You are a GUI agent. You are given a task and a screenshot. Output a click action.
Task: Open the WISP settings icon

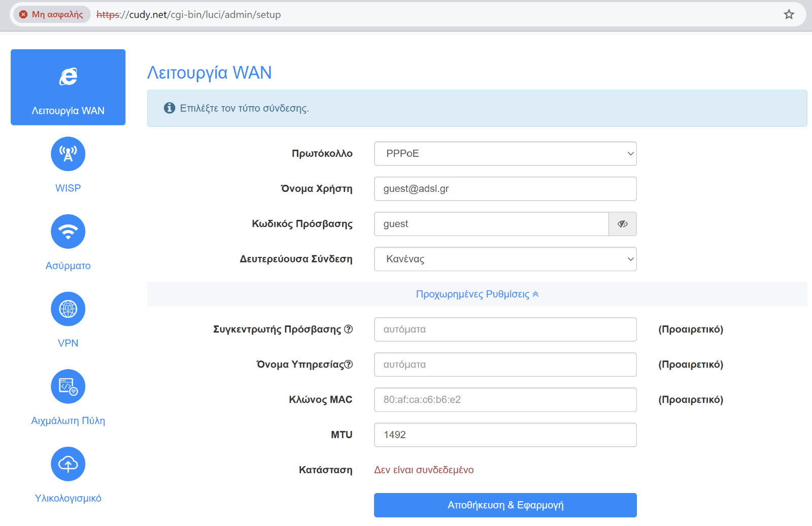pos(68,154)
